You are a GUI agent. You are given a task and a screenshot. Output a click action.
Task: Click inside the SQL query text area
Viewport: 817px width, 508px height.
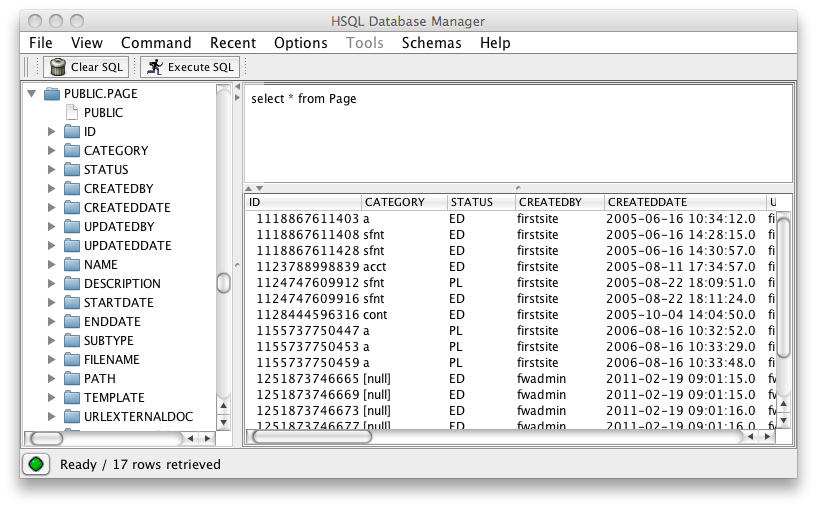tap(518, 134)
